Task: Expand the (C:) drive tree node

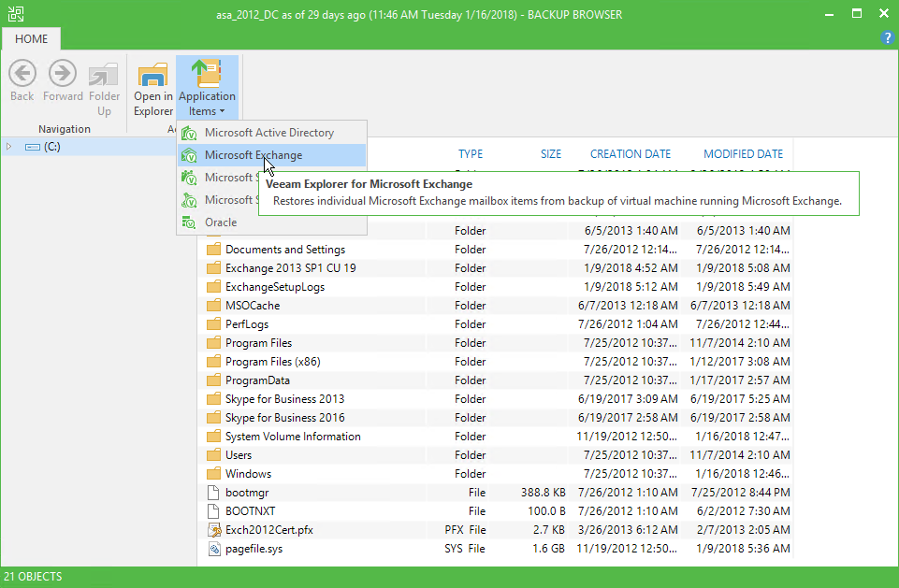Action: pos(8,147)
